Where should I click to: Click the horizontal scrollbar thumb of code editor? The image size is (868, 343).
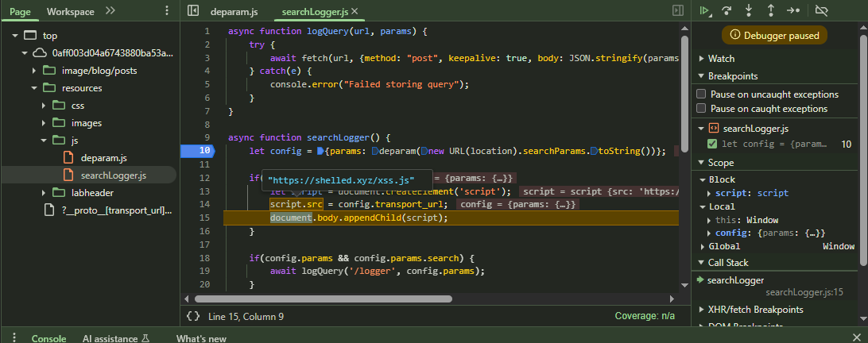click(x=323, y=299)
